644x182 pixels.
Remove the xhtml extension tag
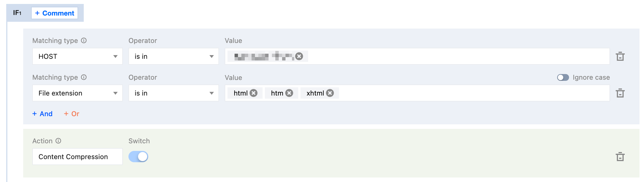(x=330, y=93)
